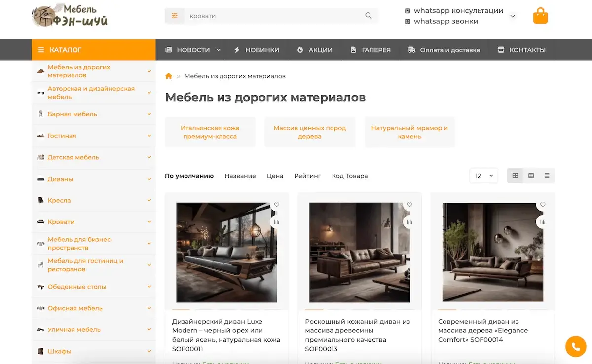This screenshot has width=592, height=364.
Task: Click the search field with кровати
Action: pos(271,16)
